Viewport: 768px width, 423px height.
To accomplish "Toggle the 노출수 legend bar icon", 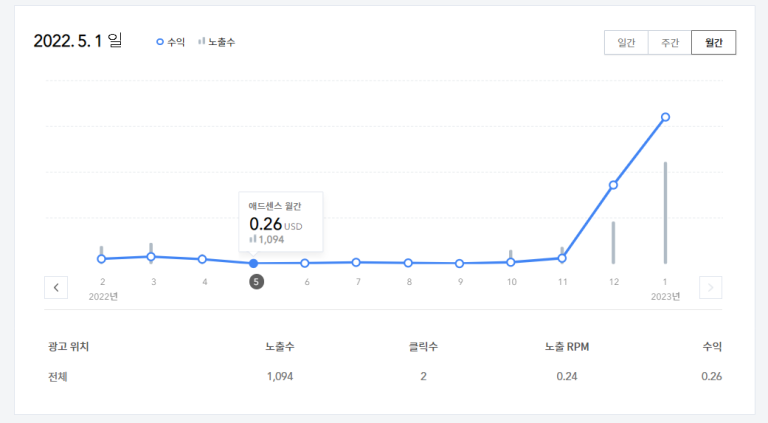I will point(201,42).
